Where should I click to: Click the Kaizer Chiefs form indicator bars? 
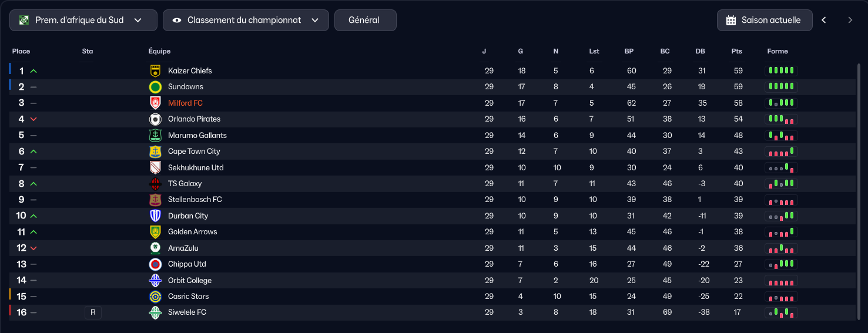pos(782,71)
